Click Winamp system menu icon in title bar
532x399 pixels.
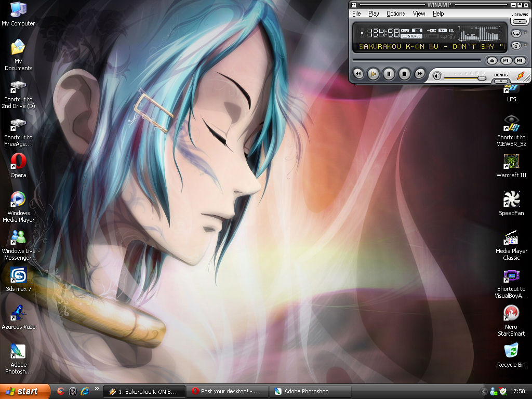354,4
